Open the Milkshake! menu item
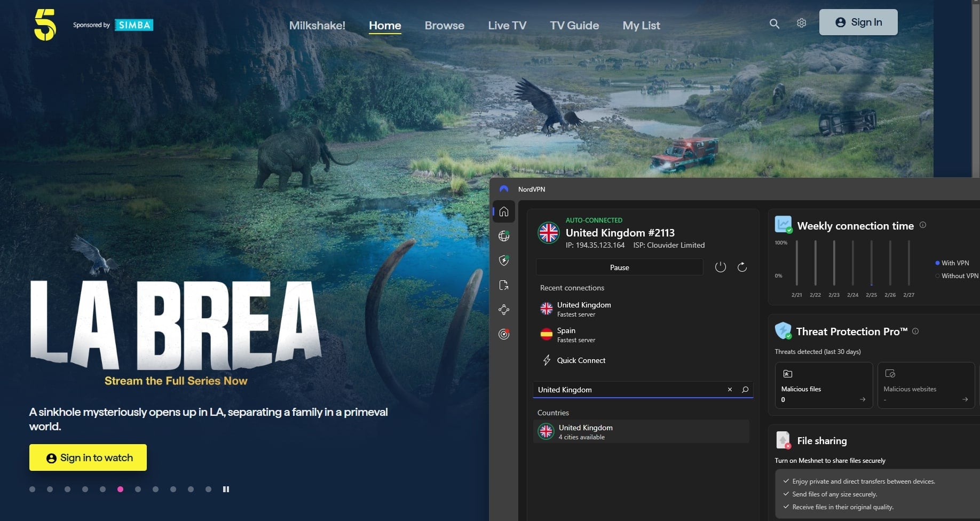This screenshot has width=980, height=521. pos(317,25)
